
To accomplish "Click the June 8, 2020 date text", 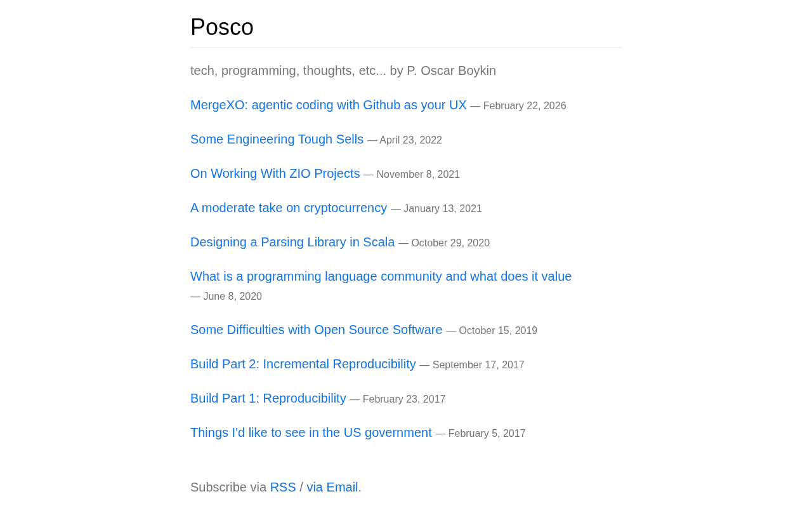I will (232, 297).
